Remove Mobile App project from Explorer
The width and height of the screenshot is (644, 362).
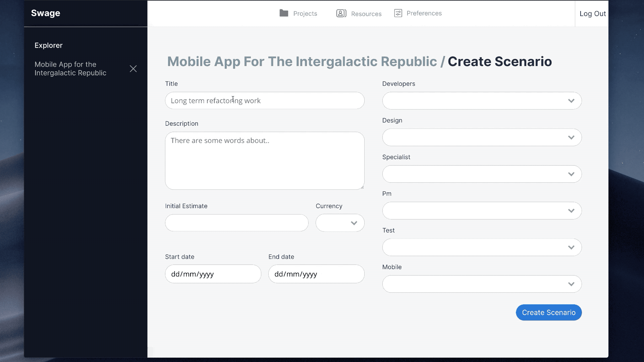133,69
